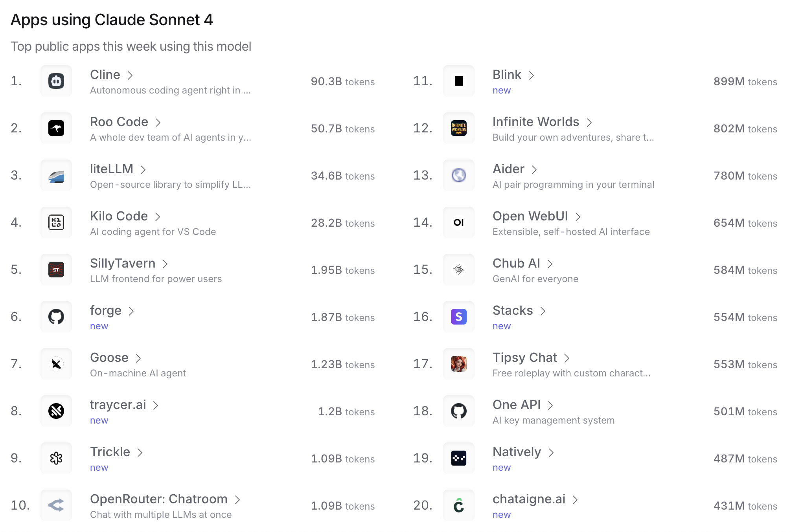Click the Roo Code kangaroo icon
791x532 pixels.
[56, 128]
